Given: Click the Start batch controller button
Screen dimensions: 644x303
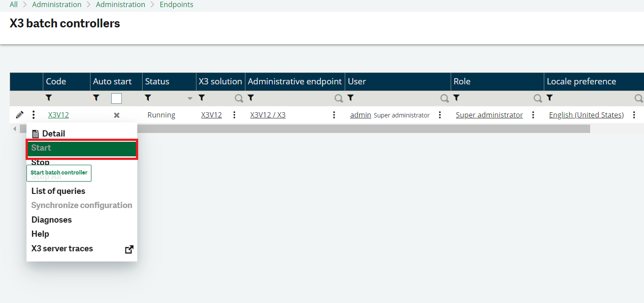Looking at the screenshot, I should [59, 173].
